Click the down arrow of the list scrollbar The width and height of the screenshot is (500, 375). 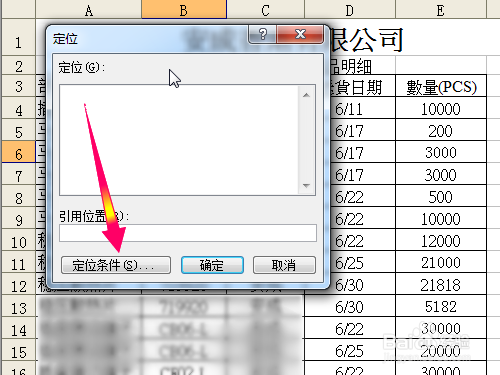click(306, 186)
